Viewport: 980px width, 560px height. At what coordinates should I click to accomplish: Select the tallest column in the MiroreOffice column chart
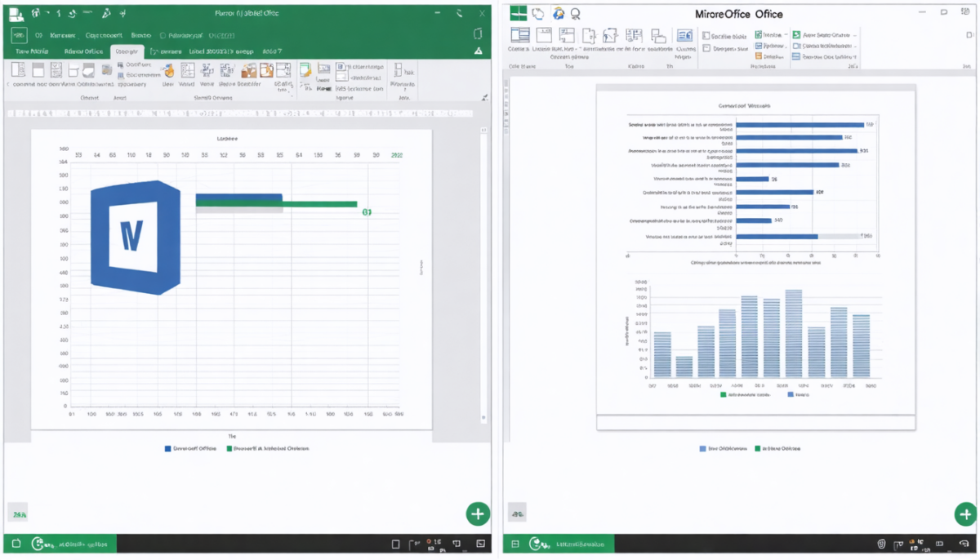793,334
